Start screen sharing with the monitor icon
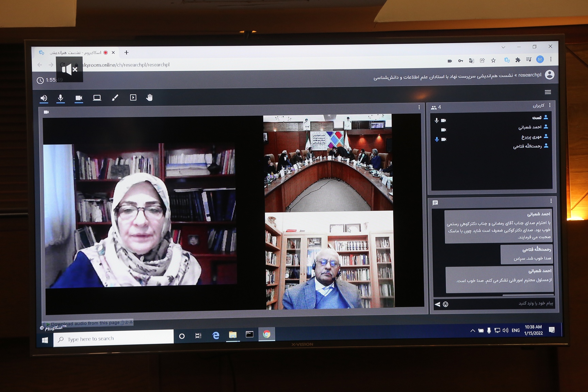The height and width of the screenshot is (392, 588). [x=97, y=98]
